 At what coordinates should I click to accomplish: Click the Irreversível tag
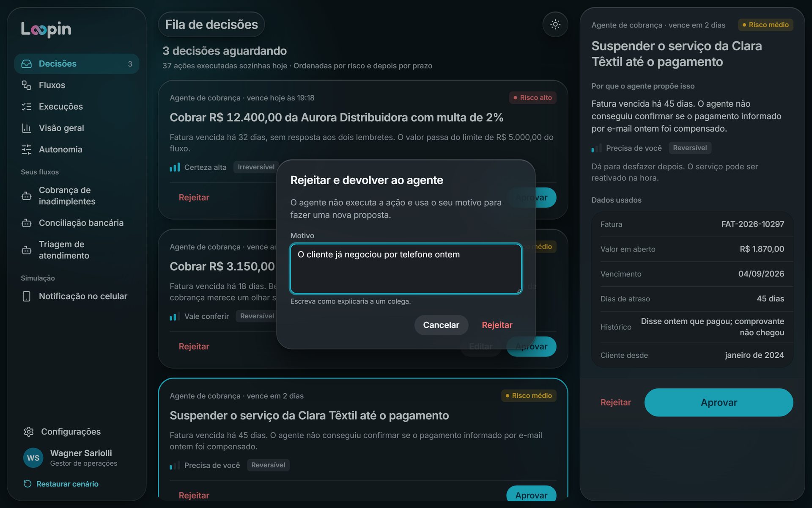(x=256, y=167)
